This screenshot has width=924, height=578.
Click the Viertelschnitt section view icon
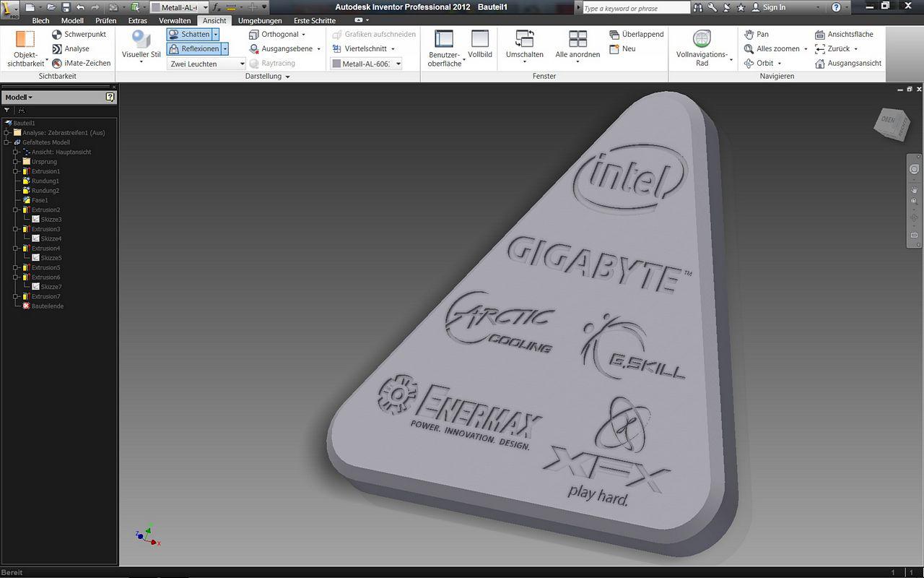coord(337,49)
